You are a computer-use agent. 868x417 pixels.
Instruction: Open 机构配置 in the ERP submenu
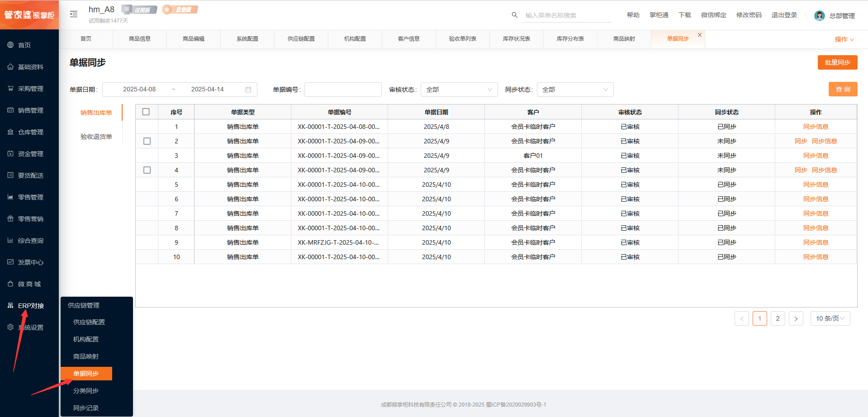click(x=86, y=339)
